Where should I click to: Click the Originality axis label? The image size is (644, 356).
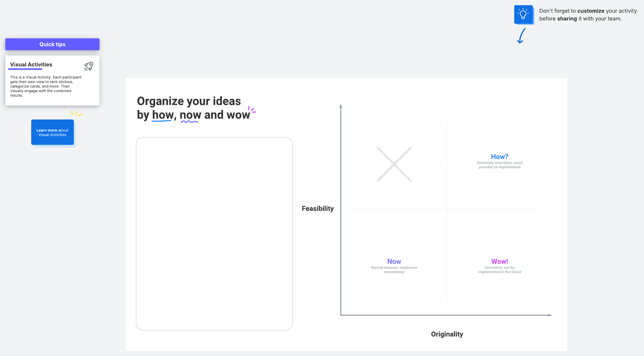pos(447,334)
